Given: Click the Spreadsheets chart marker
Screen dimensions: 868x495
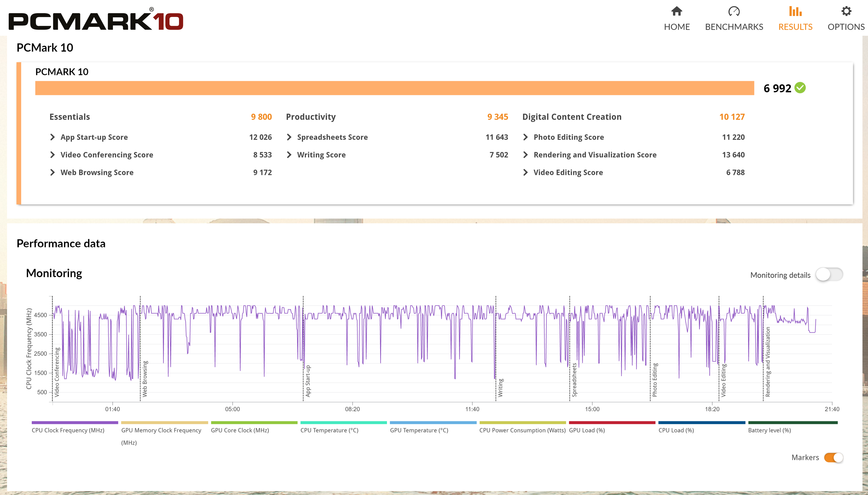Looking at the screenshot, I should (x=574, y=380).
